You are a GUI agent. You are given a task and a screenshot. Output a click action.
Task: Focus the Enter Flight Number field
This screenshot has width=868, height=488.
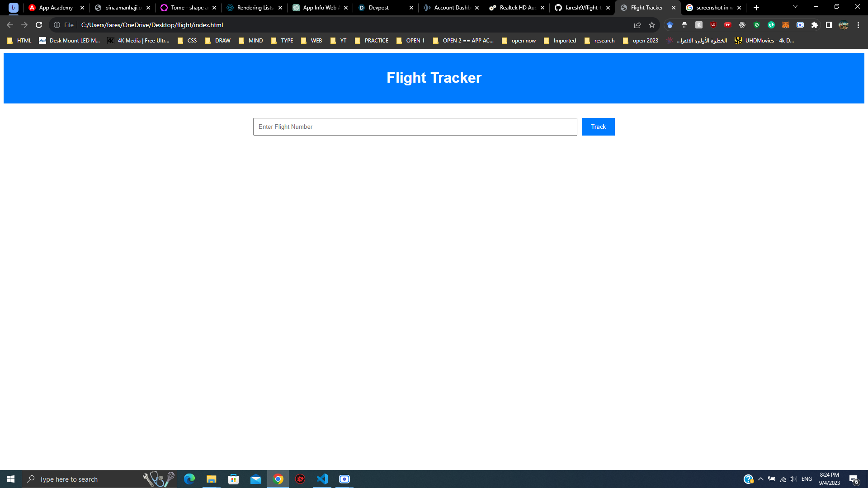[x=415, y=127]
